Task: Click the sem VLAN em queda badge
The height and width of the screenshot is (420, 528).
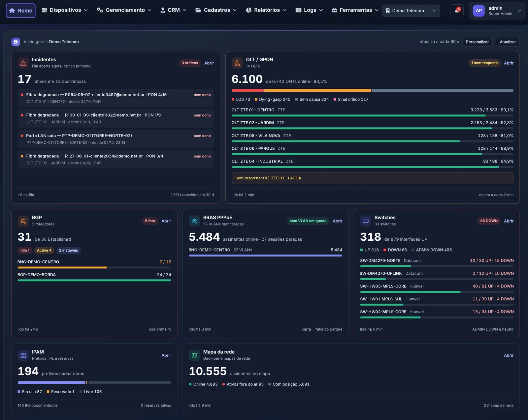Action: [308, 221]
